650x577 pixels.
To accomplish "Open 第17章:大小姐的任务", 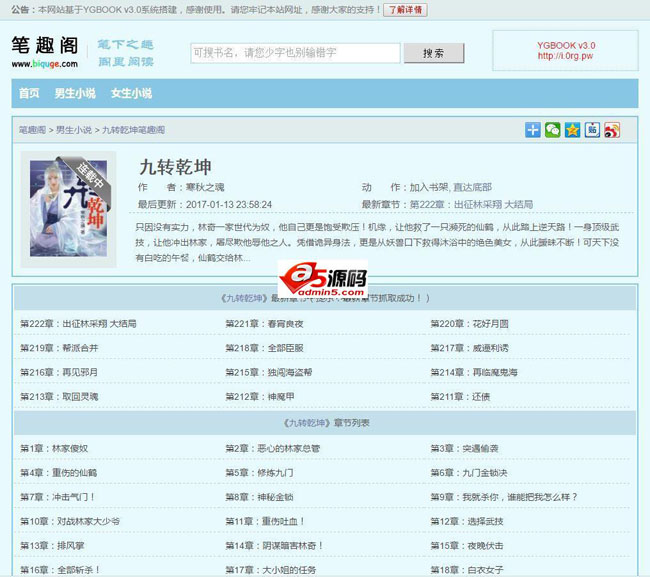I will [271, 570].
